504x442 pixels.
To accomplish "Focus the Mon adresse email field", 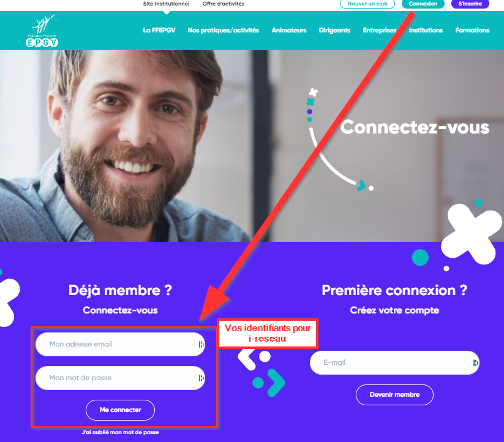I will tap(120, 344).
